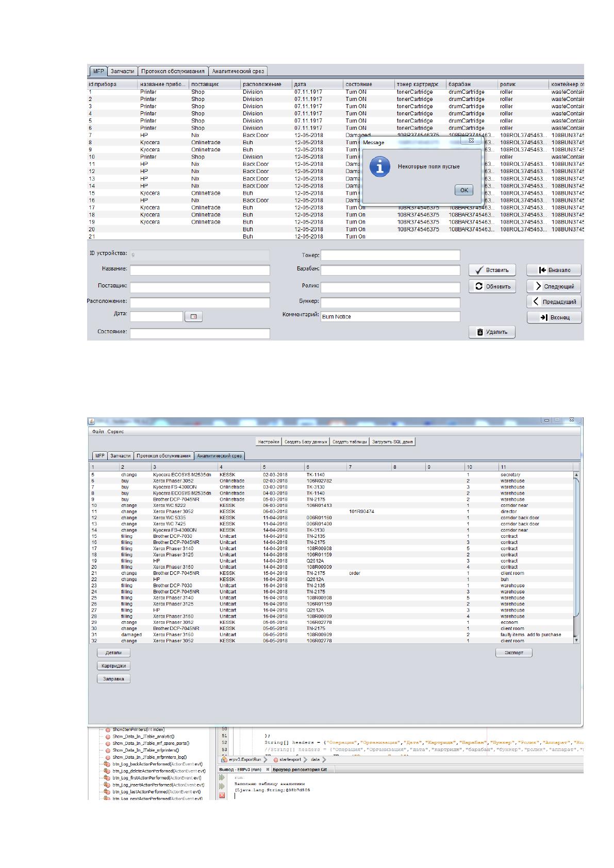Open the date picker calendar icon

click(x=193, y=317)
